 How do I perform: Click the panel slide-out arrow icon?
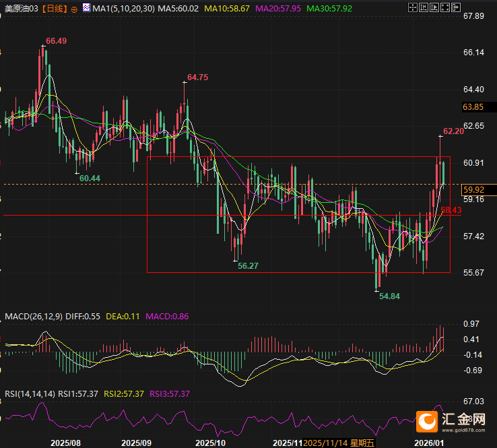(455, 7)
